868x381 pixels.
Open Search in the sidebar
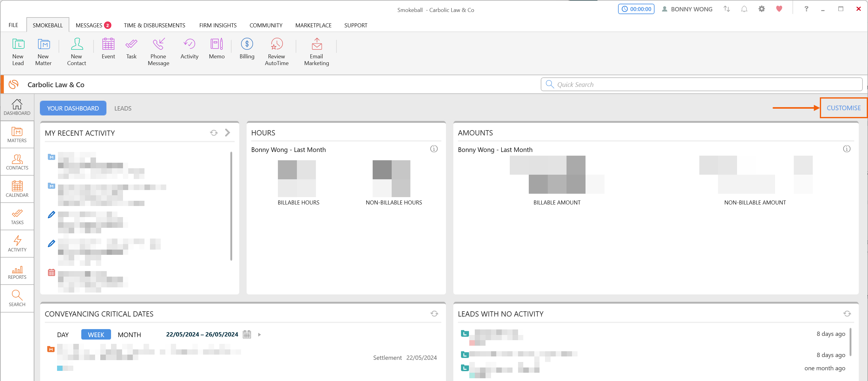[x=17, y=298]
